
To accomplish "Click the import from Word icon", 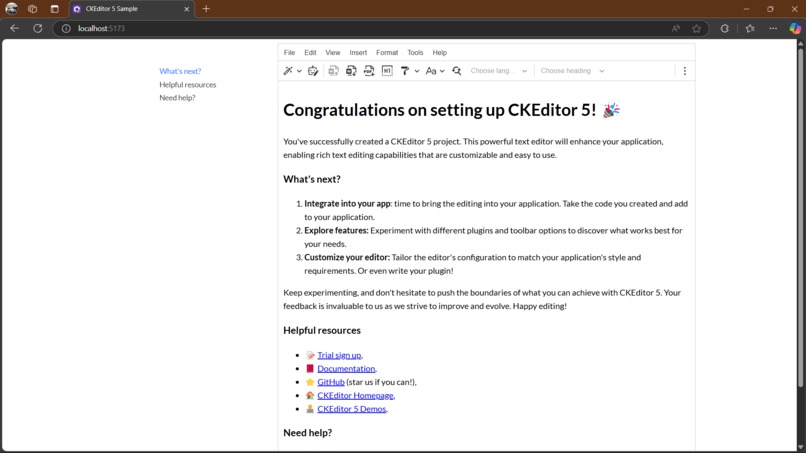I will point(334,71).
